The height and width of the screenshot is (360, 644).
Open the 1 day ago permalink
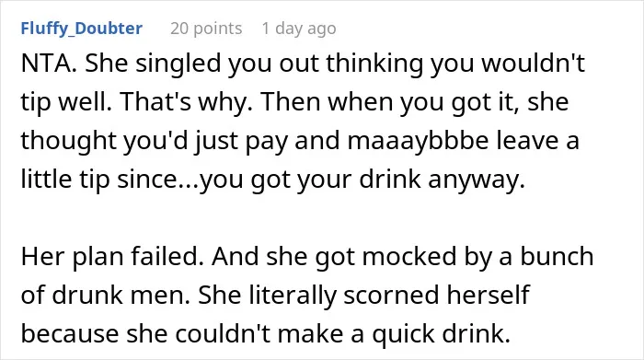point(299,29)
